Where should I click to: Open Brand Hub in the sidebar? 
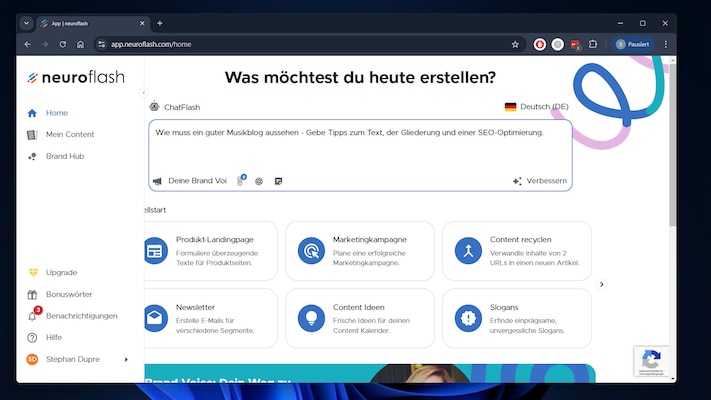[x=65, y=156]
